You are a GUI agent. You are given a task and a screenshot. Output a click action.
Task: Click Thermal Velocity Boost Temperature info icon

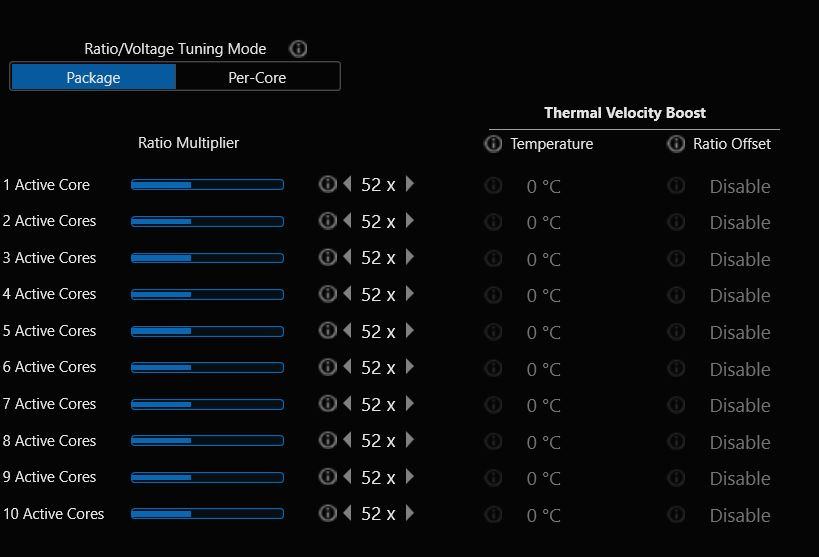(x=493, y=144)
